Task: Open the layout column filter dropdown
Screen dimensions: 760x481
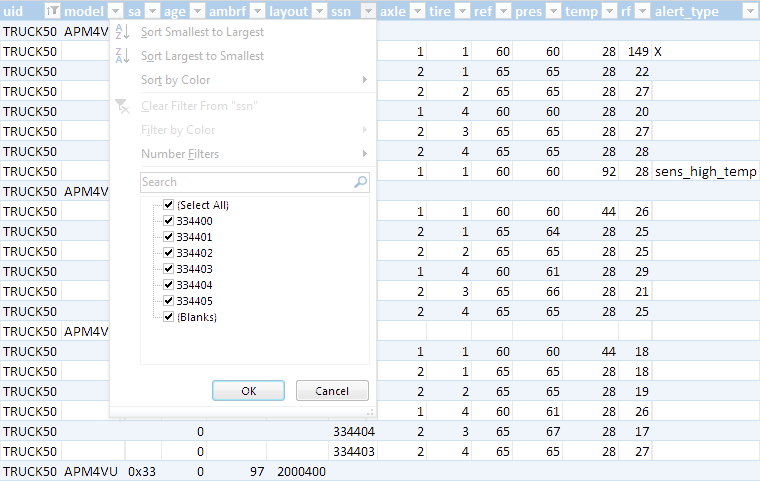Action: 319,11
